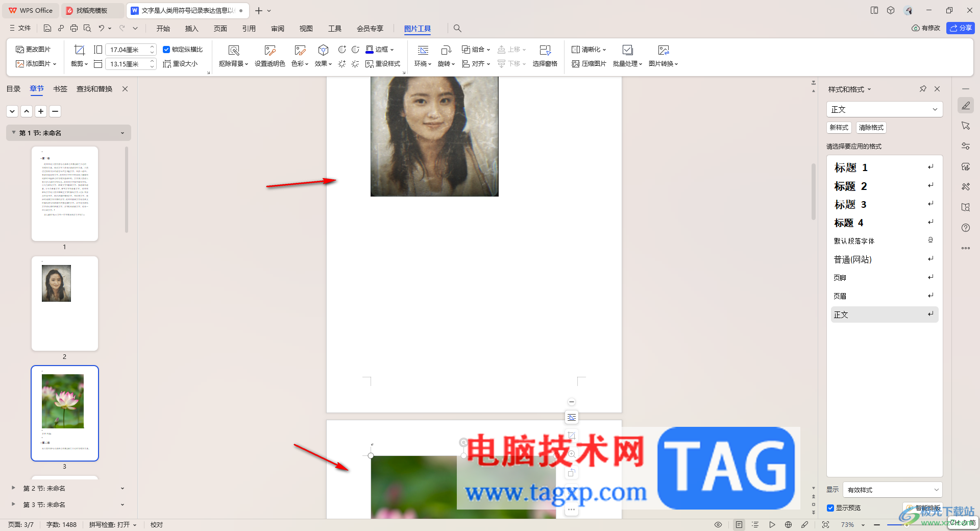Open the Group (组合) dropdown

(476, 50)
